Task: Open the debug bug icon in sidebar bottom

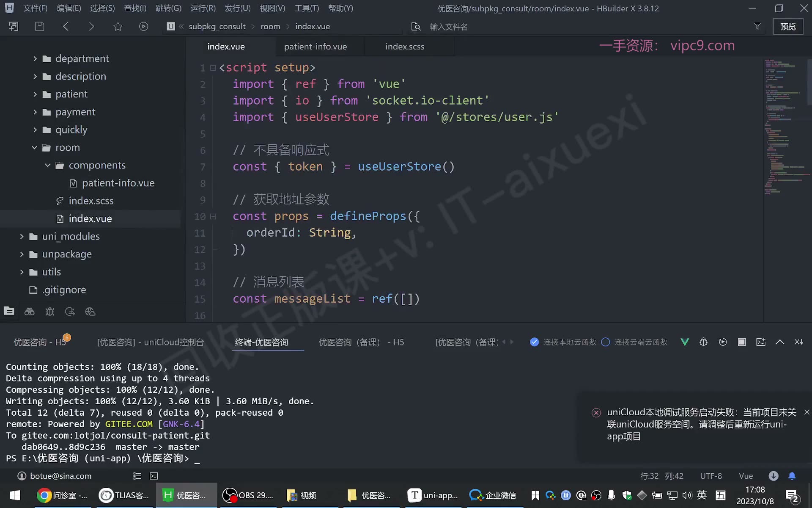Action: point(50,312)
